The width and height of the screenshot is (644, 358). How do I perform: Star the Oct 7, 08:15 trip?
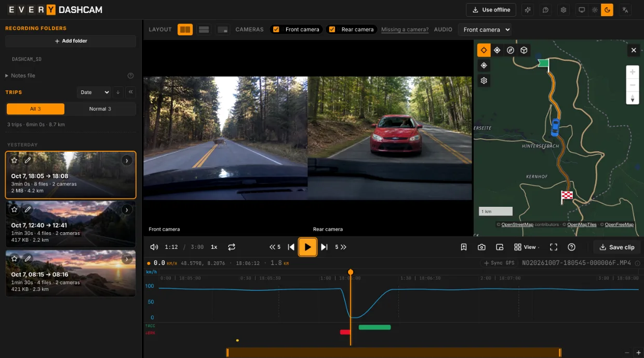coord(15,258)
